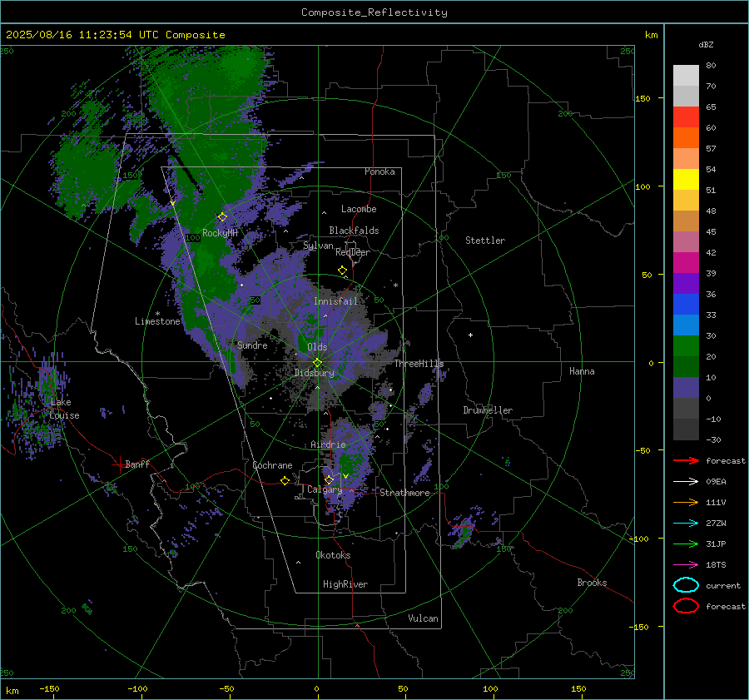
Task: Click the Composite_Reflectivity title text
Action: pos(374,12)
